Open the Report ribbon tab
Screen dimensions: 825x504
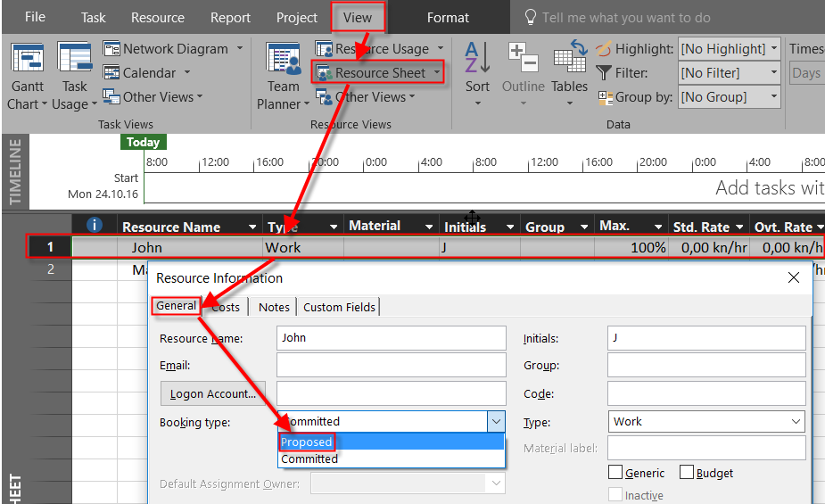click(230, 18)
